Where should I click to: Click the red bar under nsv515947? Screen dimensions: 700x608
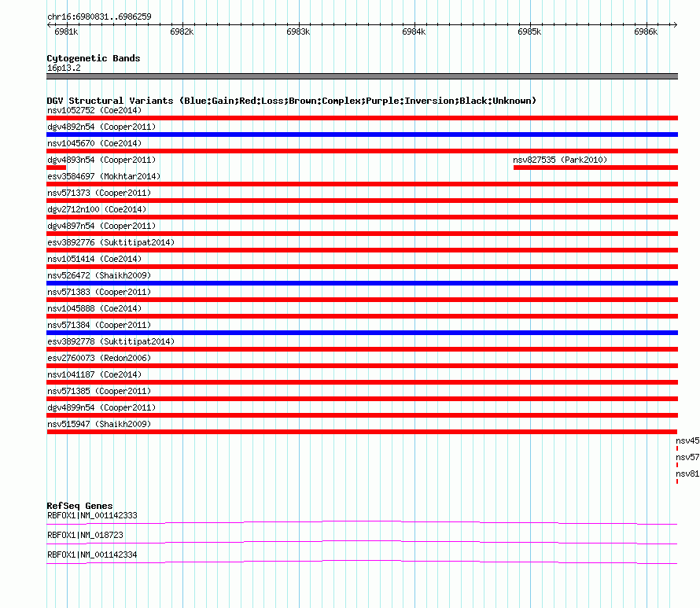(x=362, y=432)
